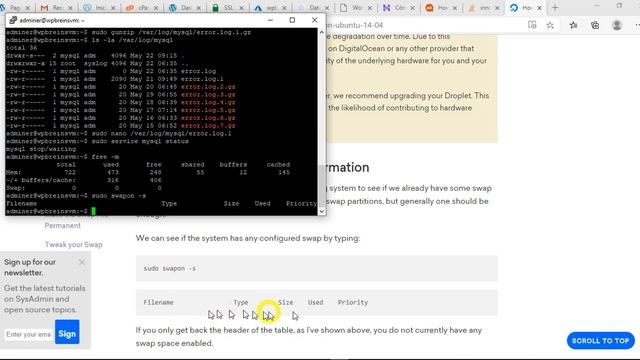Close the SSL tab
The height and width of the screenshot is (360, 640).
coord(241,8)
